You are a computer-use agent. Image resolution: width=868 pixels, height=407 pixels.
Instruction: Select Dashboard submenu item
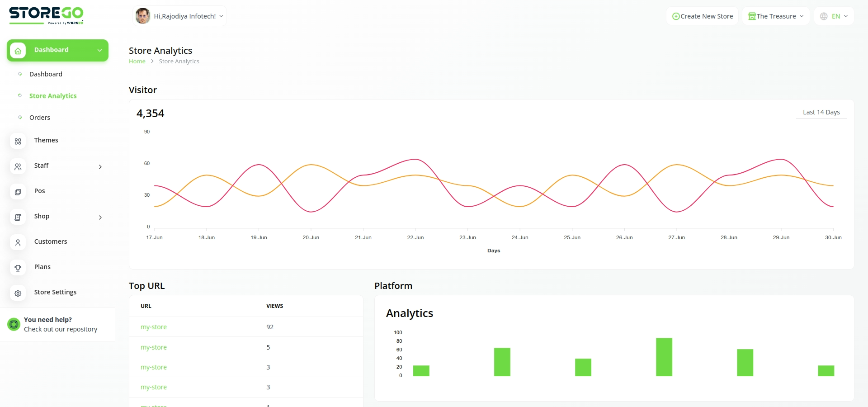click(x=46, y=74)
